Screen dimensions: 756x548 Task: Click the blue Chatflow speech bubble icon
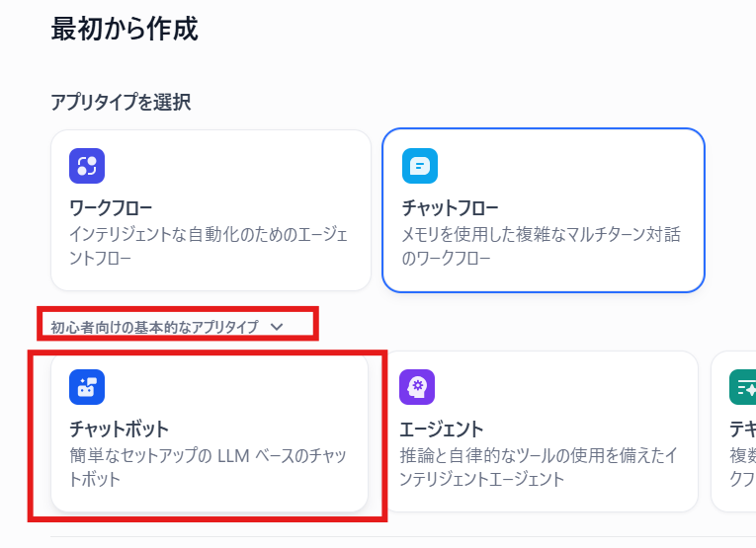[x=419, y=166]
